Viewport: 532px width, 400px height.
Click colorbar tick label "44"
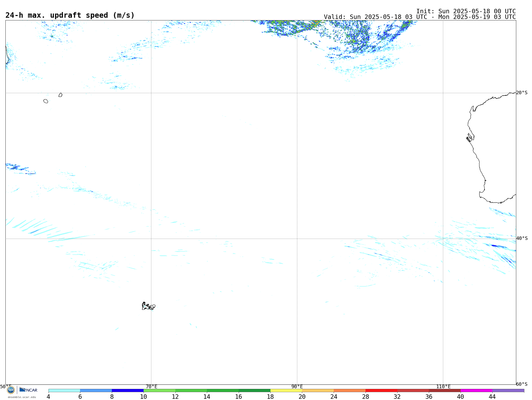[492, 397]
